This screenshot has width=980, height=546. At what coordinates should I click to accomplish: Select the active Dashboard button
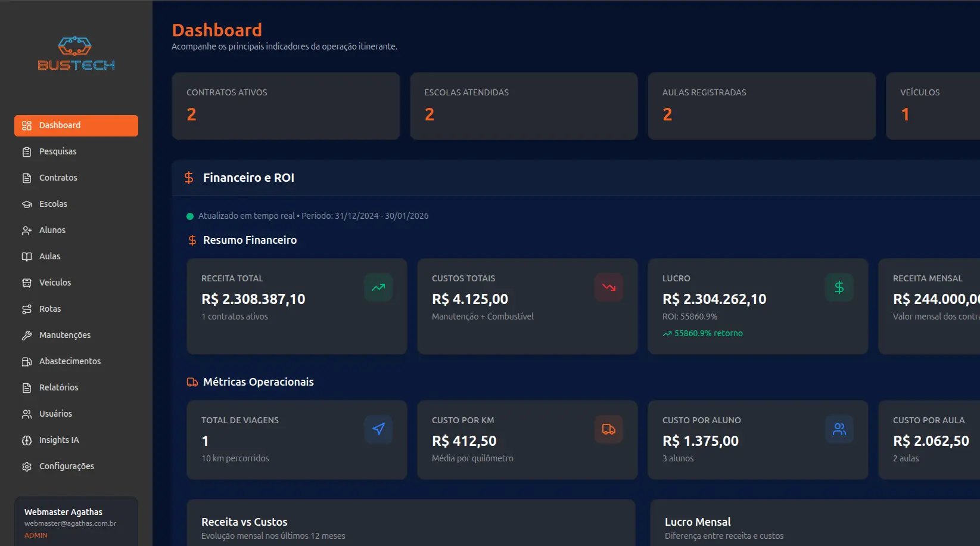[76, 126]
